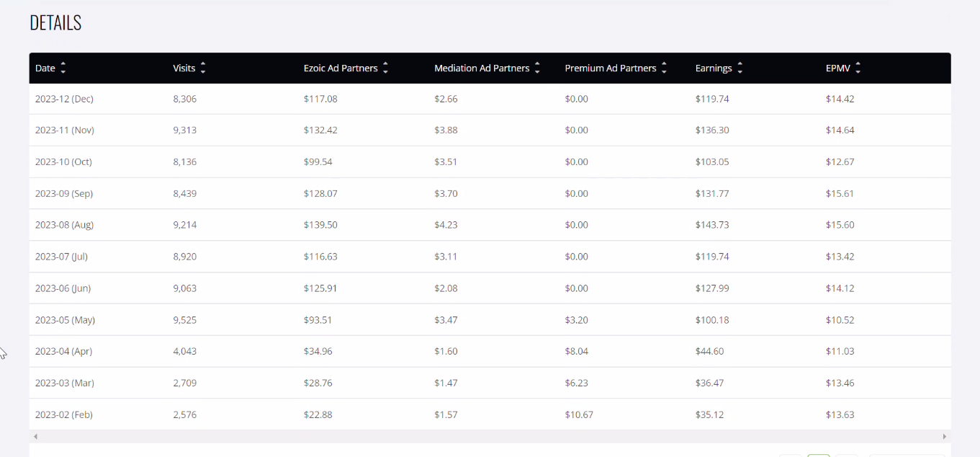The height and width of the screenshot is (457, 980).
Task: Click the $44.60 earnings value
Action: pyautogui.click(x=710, y=351)
